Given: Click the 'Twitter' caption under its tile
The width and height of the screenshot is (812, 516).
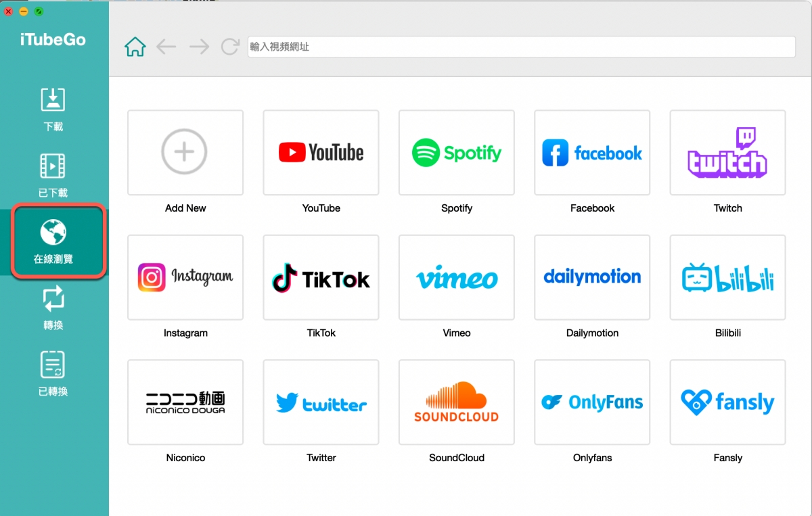Looking at the screenshot, I should [321, 458].
